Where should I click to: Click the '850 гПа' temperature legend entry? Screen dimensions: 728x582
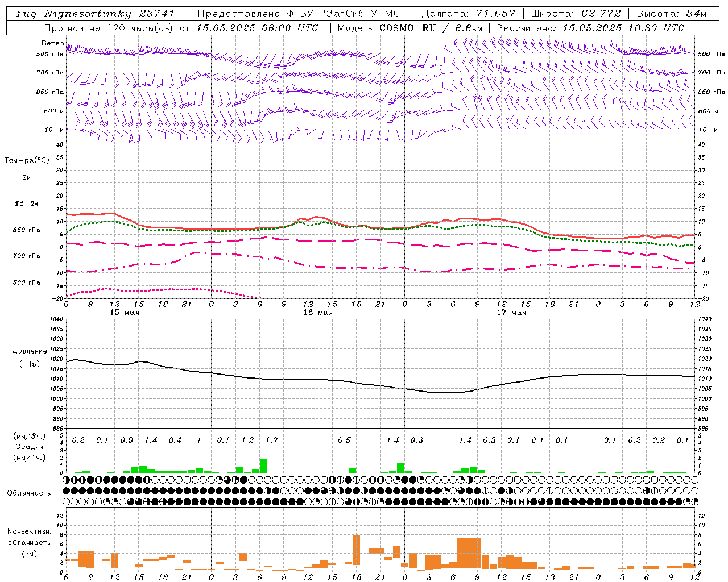[26, 230]
